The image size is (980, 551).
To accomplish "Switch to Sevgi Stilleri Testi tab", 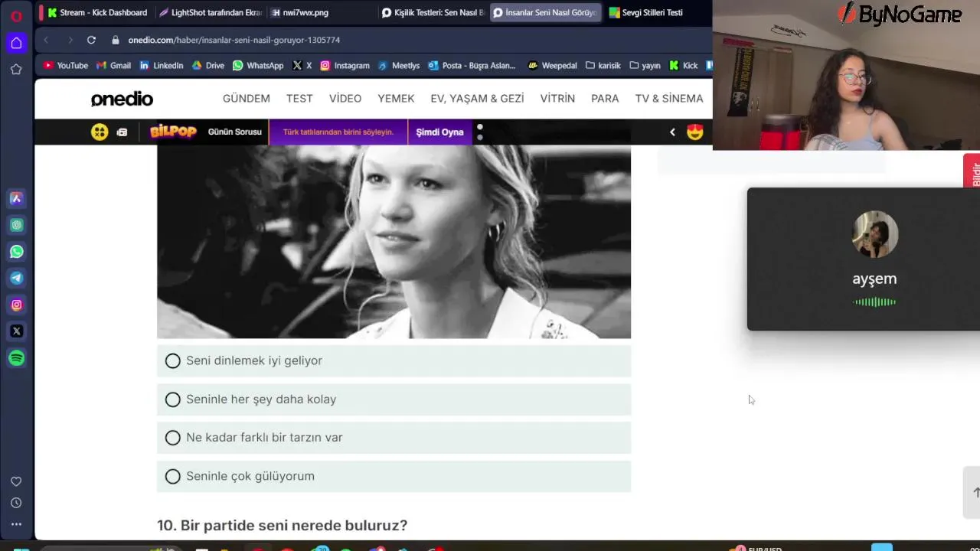I will (x=655, y=12).
